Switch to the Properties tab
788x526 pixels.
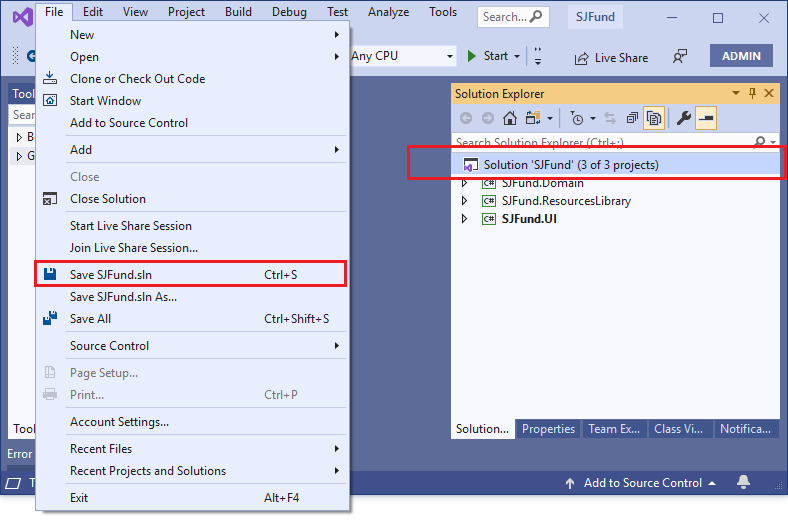coord(548,429)
